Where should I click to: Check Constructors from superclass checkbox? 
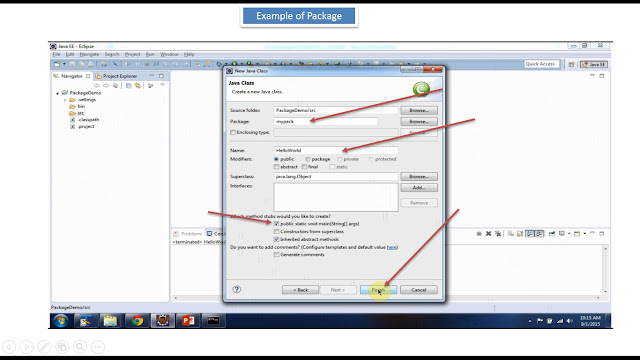[276, 231]
